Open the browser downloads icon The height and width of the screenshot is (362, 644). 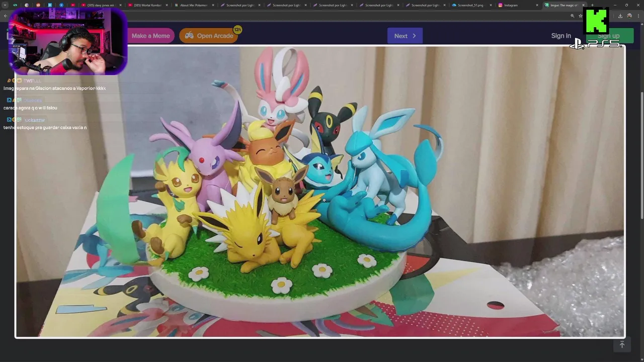[x=620, y=16]
